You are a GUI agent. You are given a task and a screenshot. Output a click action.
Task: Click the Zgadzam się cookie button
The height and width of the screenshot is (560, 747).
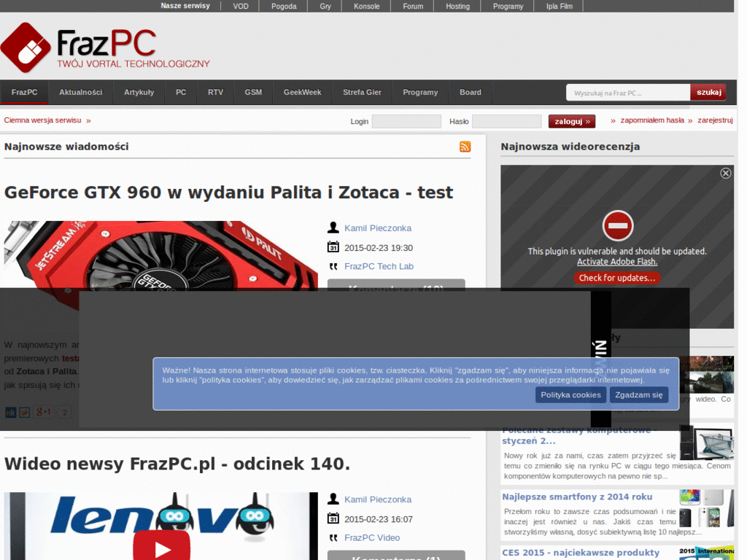[639, 394]
